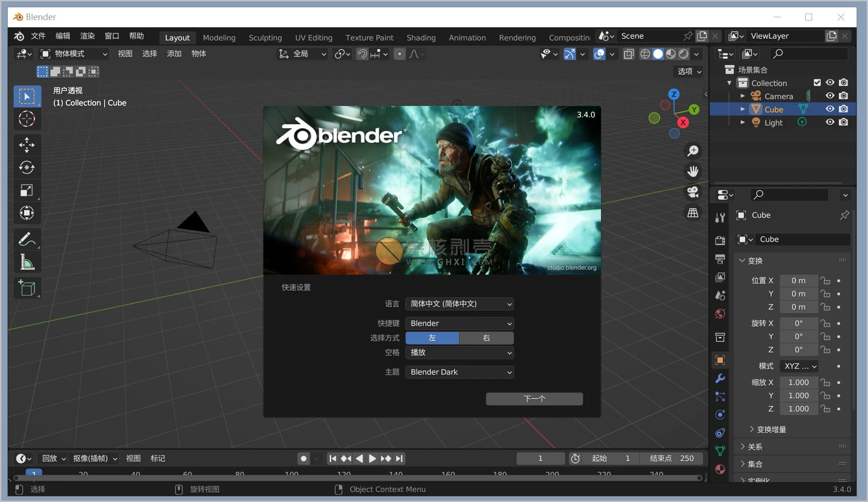The image size is (868, 502).
Task: Lock the 位置 X value with padlock
Action: (825, 281)
